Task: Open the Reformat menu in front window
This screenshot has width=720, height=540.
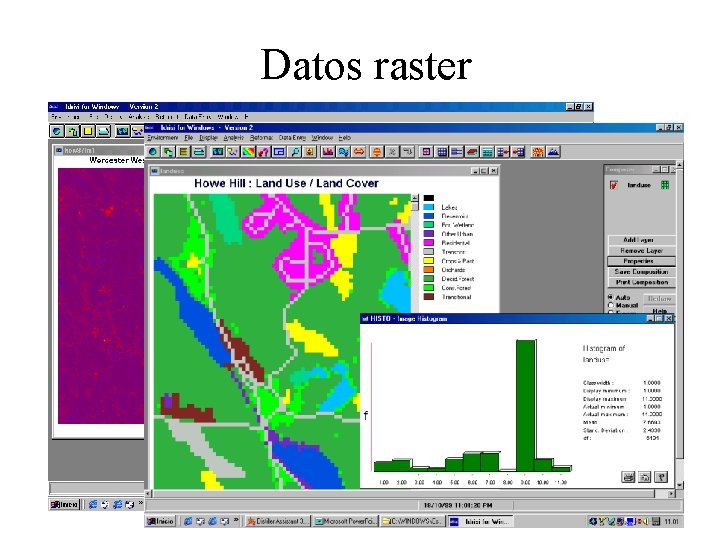Action: 261,138
